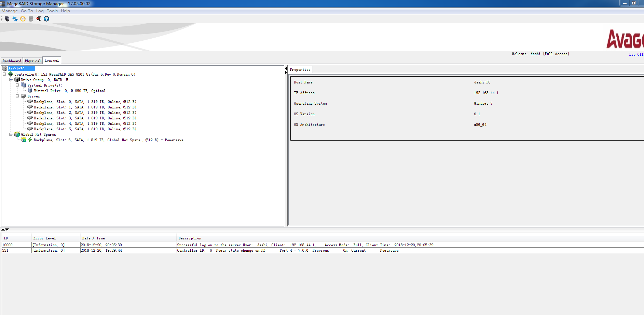Select log entry ID 331
This screenshot has width=644, height=315.
pos(323,250)
